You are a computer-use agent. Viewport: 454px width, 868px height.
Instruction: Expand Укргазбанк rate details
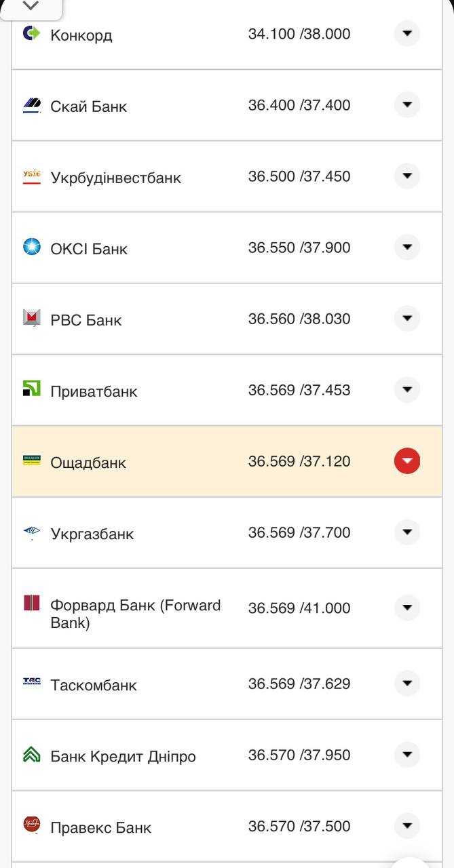click(407, 532)
